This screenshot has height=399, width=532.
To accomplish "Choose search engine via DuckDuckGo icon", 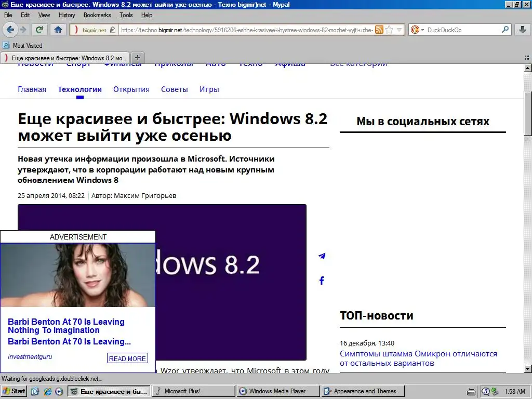I will [417, 30].
